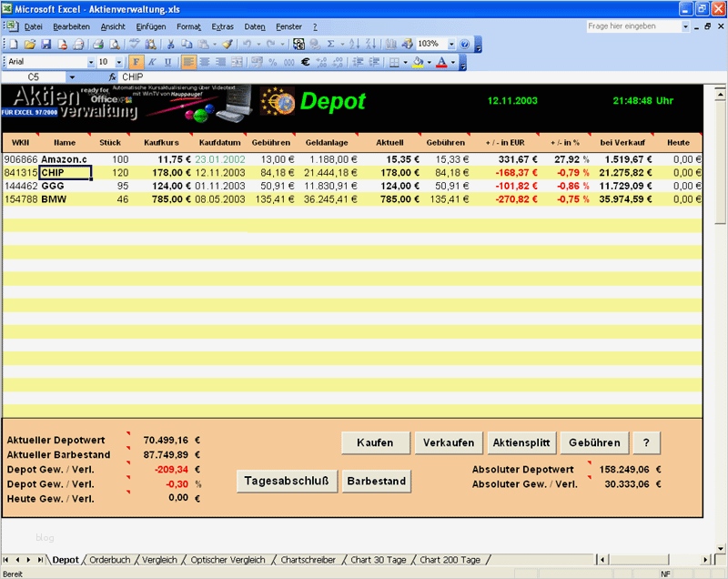
Task: Click the percent style icon
Action: 272,62
